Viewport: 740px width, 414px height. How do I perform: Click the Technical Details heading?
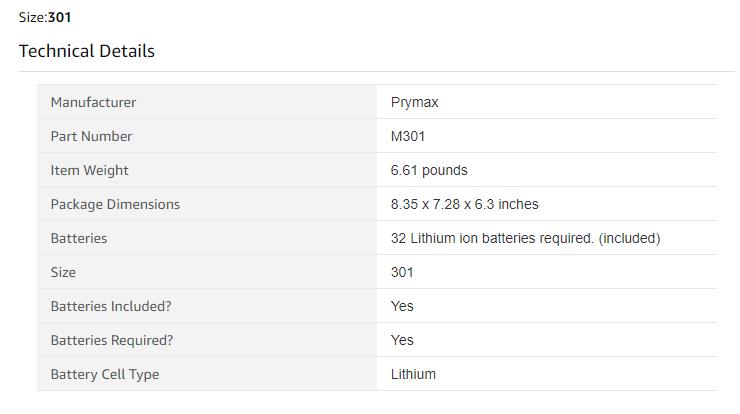[87, 51]
